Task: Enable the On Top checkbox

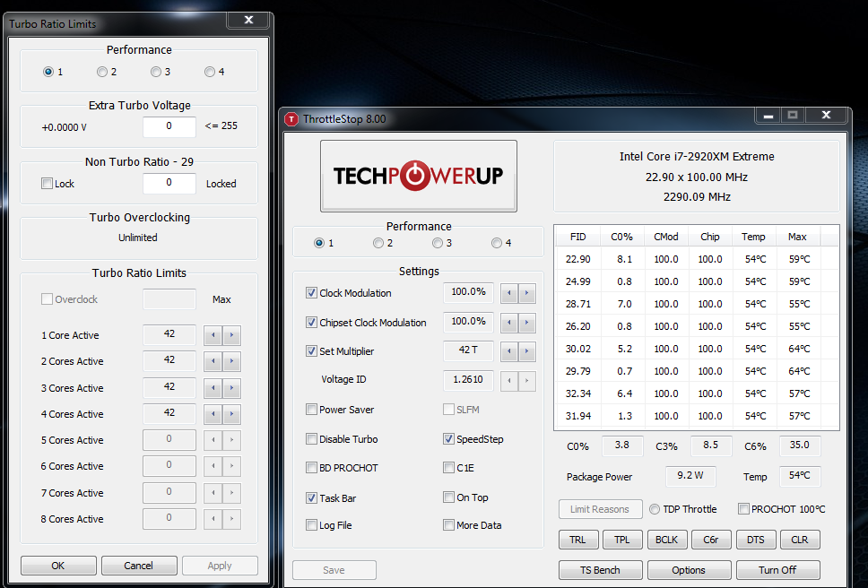Action: click(449, 497)
